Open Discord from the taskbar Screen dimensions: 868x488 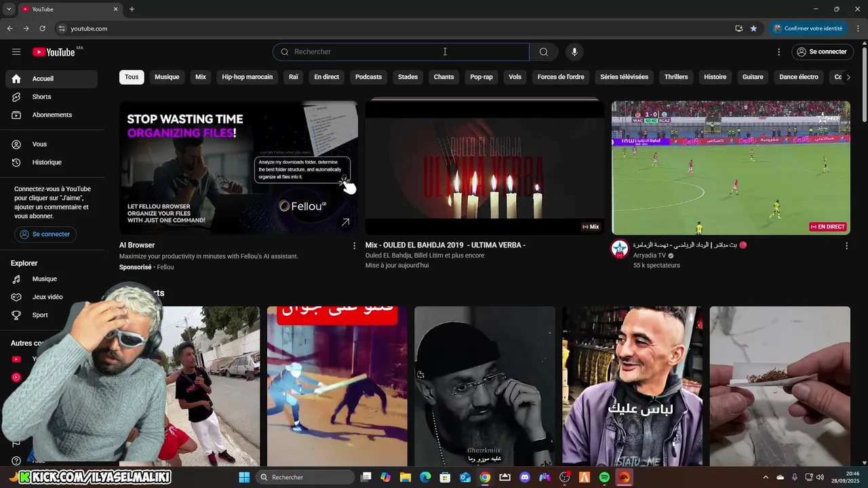coord(524,477)
